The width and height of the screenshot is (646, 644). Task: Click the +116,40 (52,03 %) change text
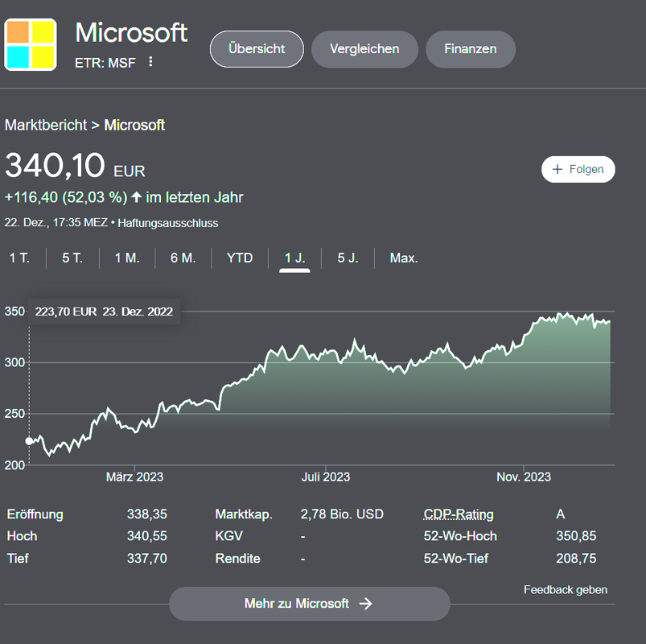coord(66,197)
